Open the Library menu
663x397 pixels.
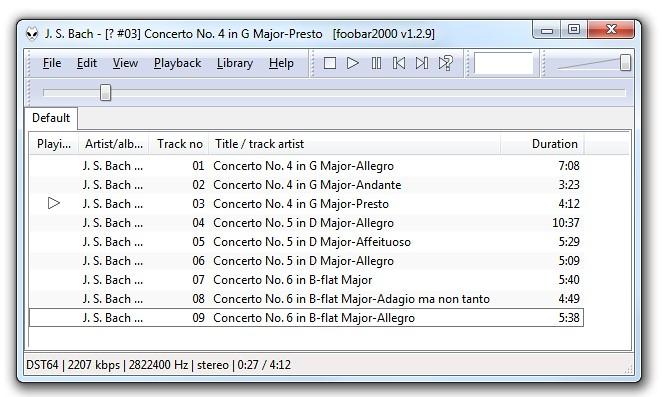(235, 63)
